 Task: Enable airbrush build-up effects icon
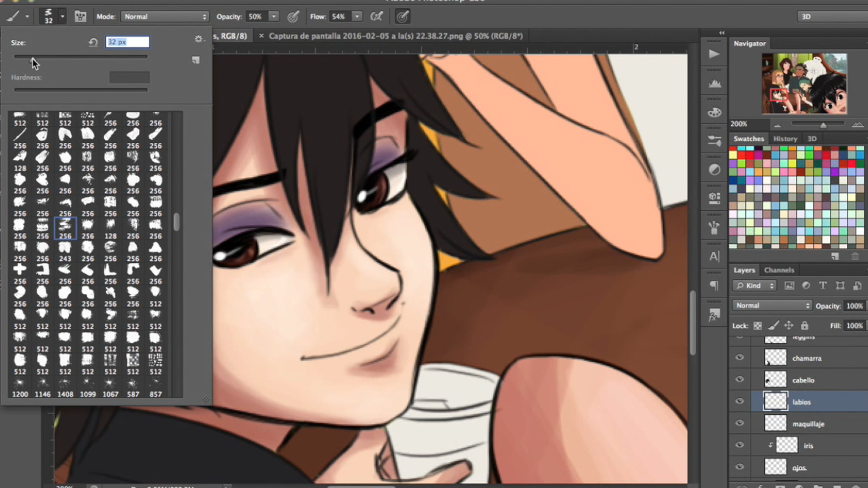[376, 17]
